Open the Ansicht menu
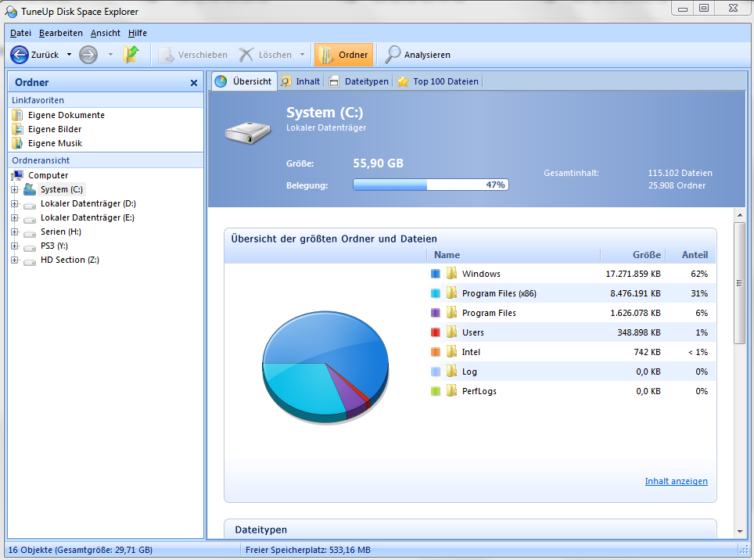754x560 pixels. coord(106,33)
